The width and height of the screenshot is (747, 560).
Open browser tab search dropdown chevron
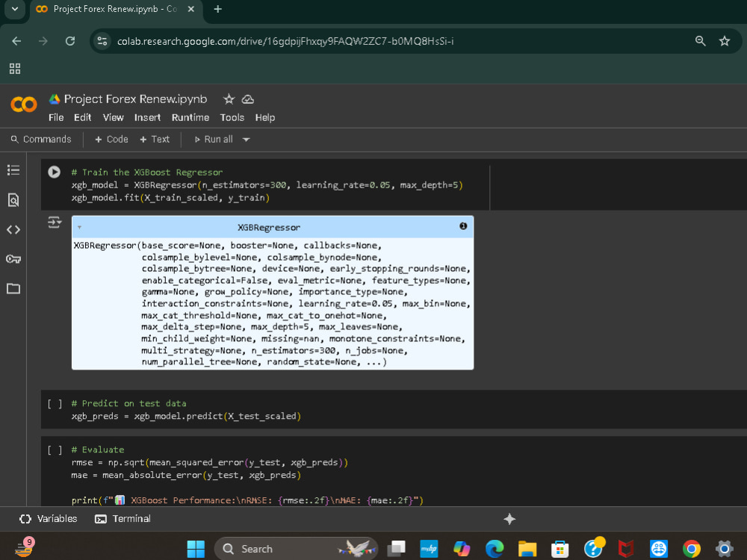tap(15, 9)
